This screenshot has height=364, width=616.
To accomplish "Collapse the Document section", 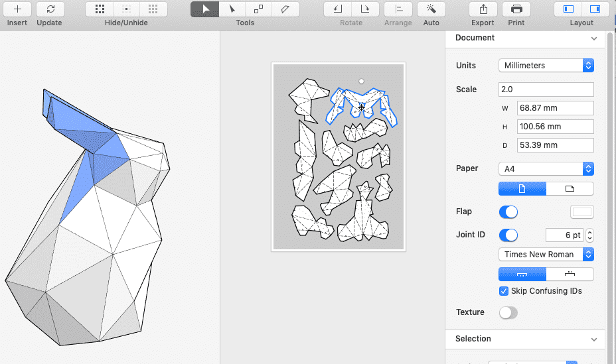I will [x=594, y=38].
